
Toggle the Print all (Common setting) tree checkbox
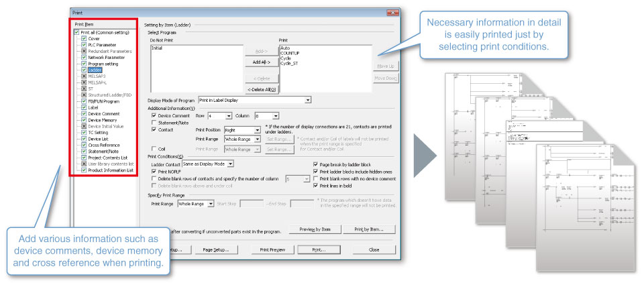(x=76, y=32)
